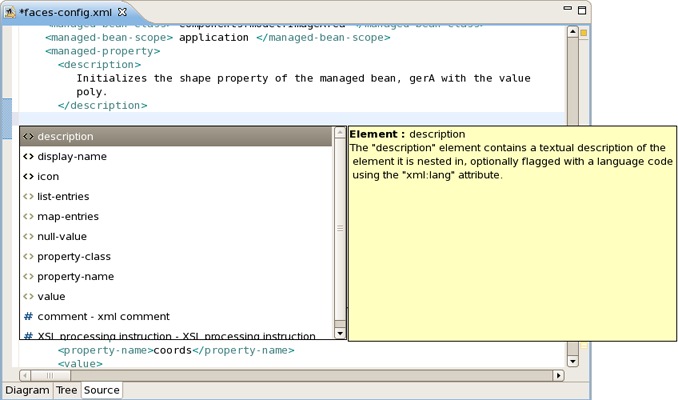Click the opening value tag at bottom
The image size is (678, 400).
pyautogui.click(x=80, y=364)
